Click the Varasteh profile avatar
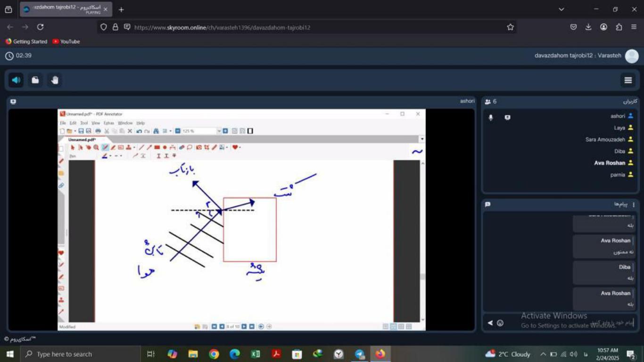Image resolution: width=644 pixels, height=362 pixels. pyautogui.click(x=632, y=56)
